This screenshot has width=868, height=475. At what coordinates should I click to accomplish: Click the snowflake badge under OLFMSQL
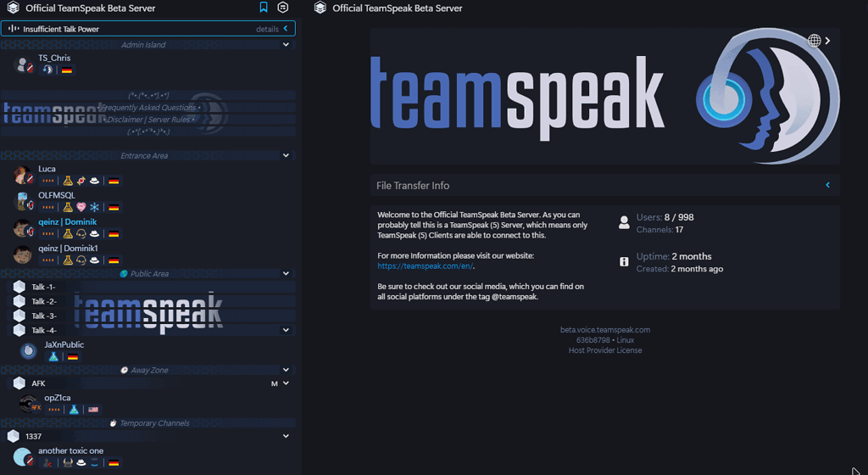click(95, 207)
